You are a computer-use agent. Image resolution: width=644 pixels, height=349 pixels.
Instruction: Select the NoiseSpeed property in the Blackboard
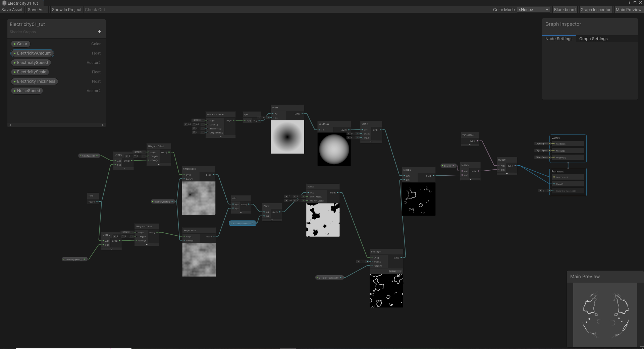(27, 91)
